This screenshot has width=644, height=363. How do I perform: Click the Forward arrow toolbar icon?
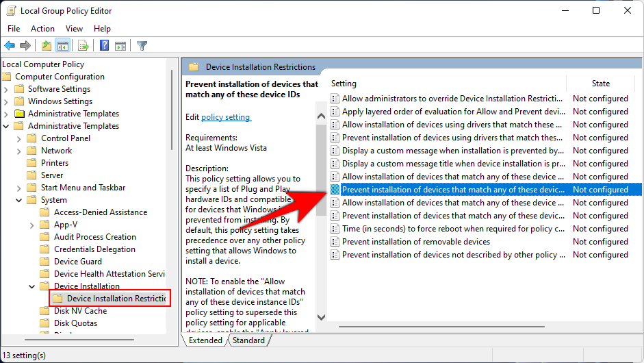[25, 46]
